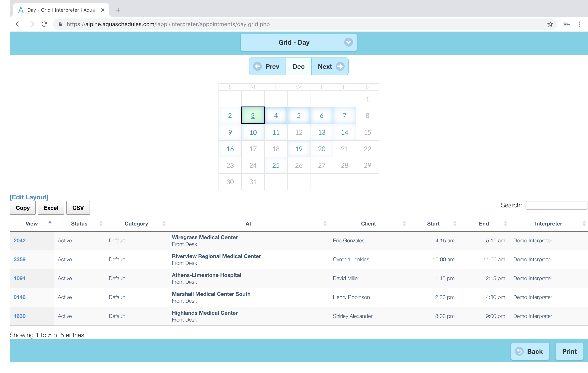Click client name Shirley Alexander
This screenshot has width=588, height=373.
(353, 316)
